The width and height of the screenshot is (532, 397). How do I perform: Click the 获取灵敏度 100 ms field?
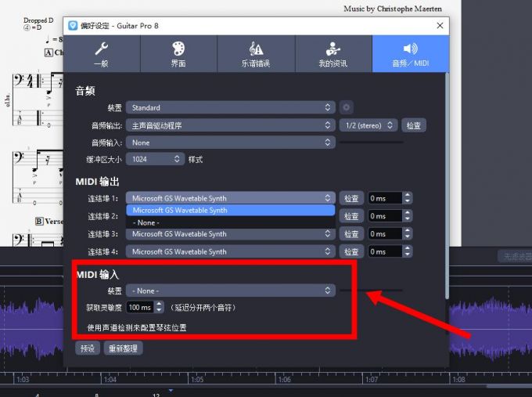[x=140, y=307]
